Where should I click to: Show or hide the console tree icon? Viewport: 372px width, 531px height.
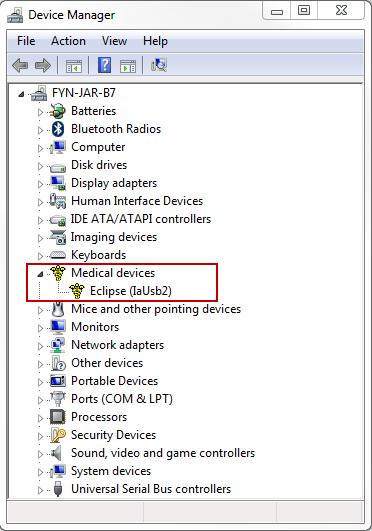74,65
